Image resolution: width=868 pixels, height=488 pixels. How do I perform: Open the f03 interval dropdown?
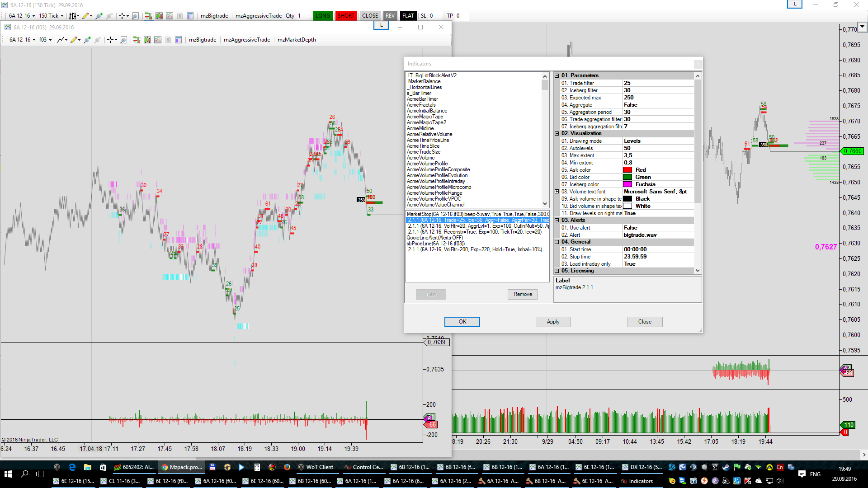coord(45,40)
